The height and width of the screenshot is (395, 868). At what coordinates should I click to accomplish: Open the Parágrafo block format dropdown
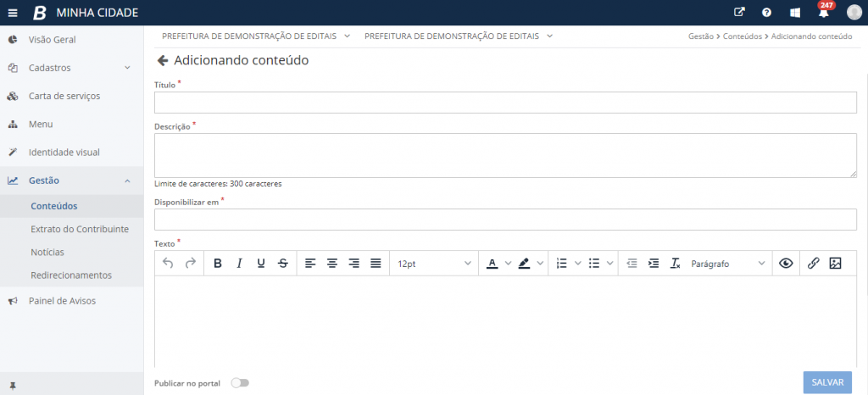[728, 264]
